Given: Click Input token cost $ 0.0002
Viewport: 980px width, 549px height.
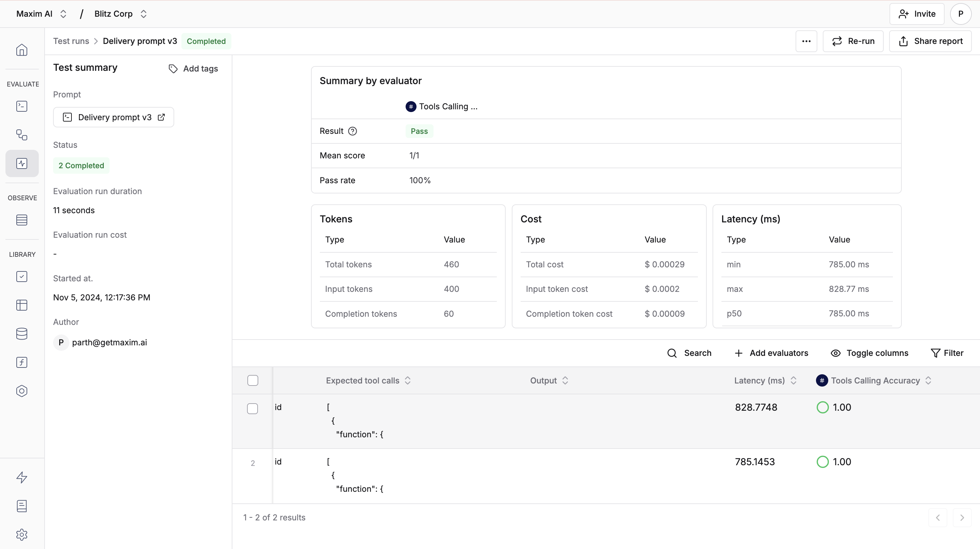Looking at the screenshot, I should 662,289.
